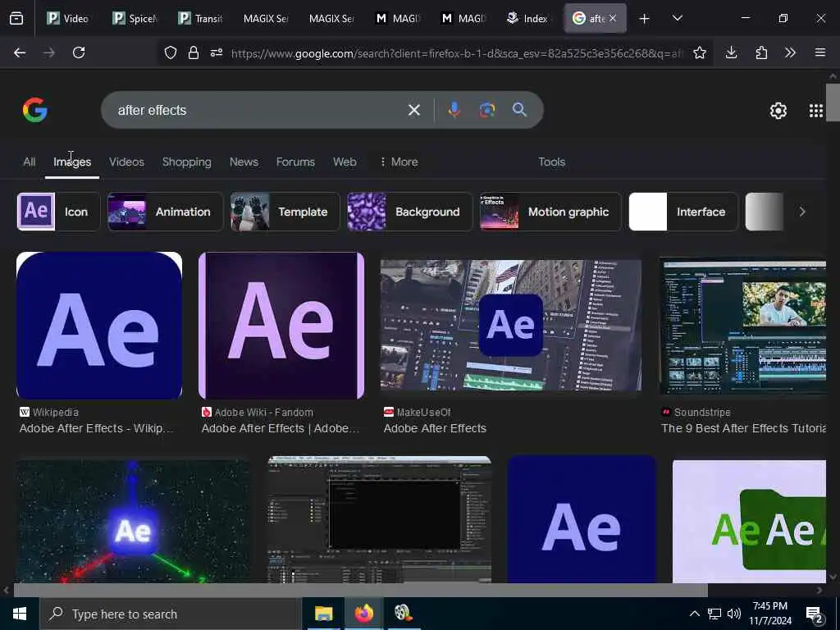
Task: Select the Images tab
Action: 72,162
